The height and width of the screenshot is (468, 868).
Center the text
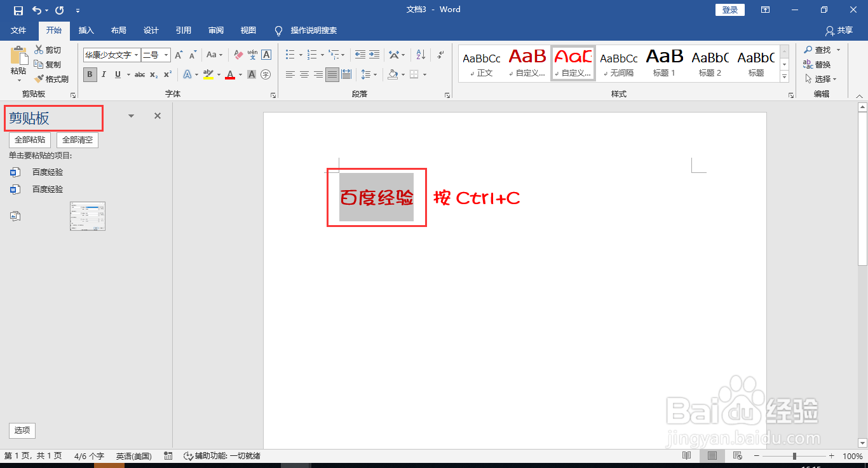(x=304, y=74)
